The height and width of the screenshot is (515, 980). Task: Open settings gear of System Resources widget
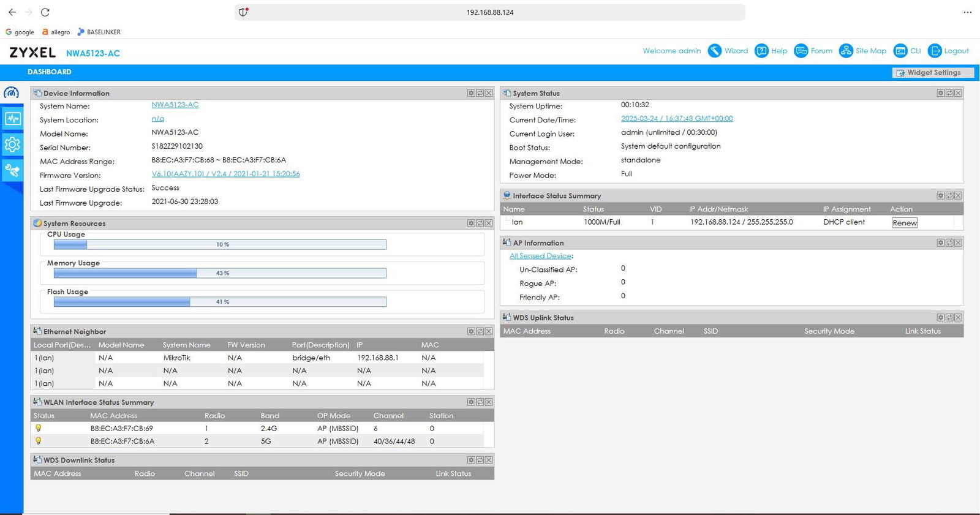point(471,224)
